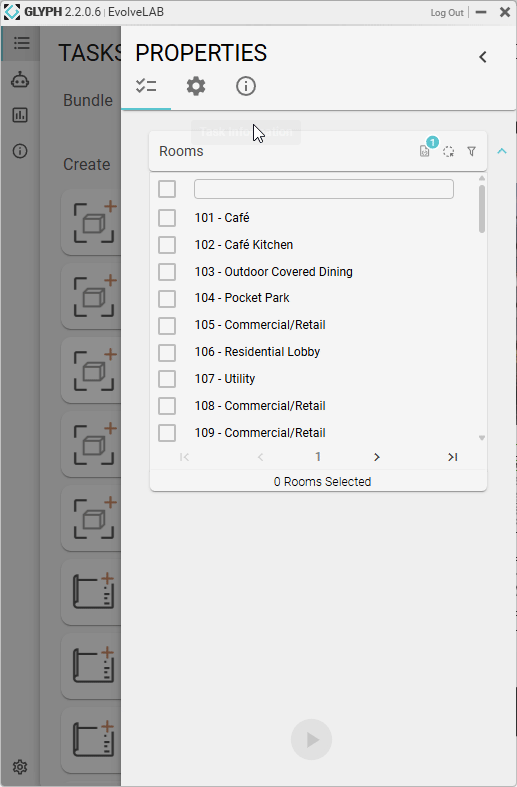Screen dimensions: 517x787
Task: Click the rooms search input field
Action: [324, 189]
